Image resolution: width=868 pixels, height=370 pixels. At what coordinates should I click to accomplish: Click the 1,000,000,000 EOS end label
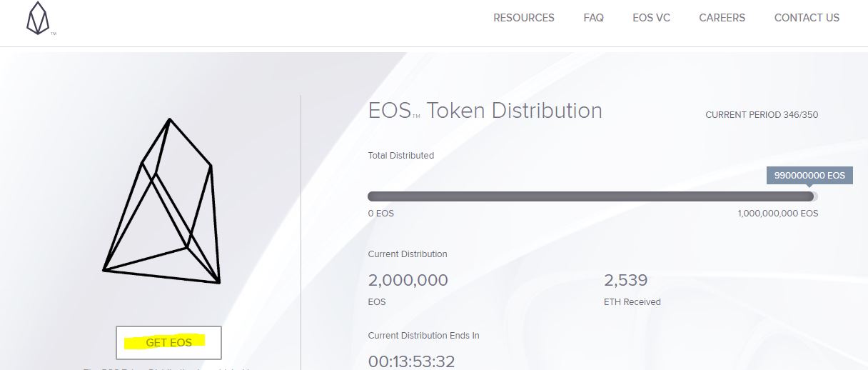(x=778, y=214)
